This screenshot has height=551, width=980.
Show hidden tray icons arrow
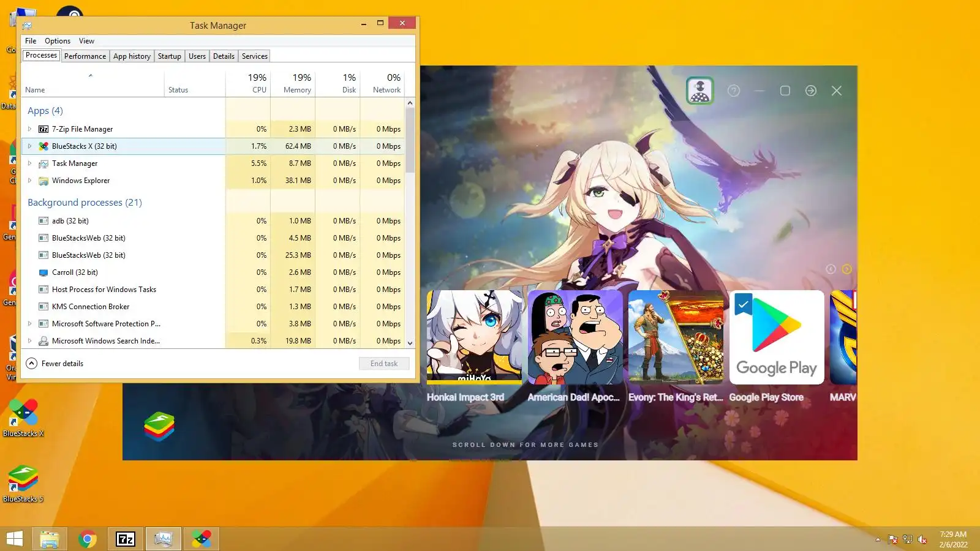click(878, 539)
